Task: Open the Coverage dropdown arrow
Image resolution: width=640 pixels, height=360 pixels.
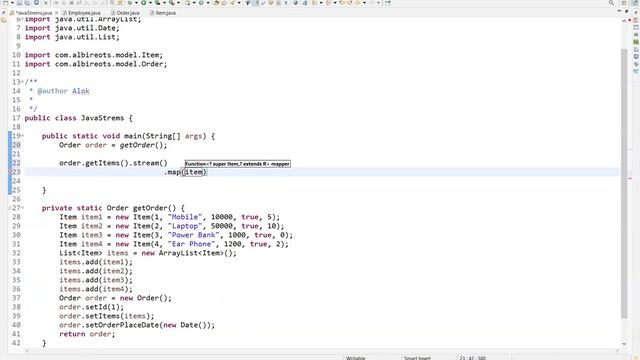Action: 164,3
